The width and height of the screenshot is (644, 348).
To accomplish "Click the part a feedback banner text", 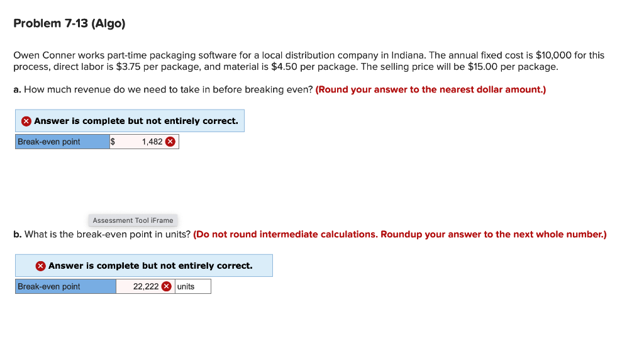I will (x=136, y=121).
